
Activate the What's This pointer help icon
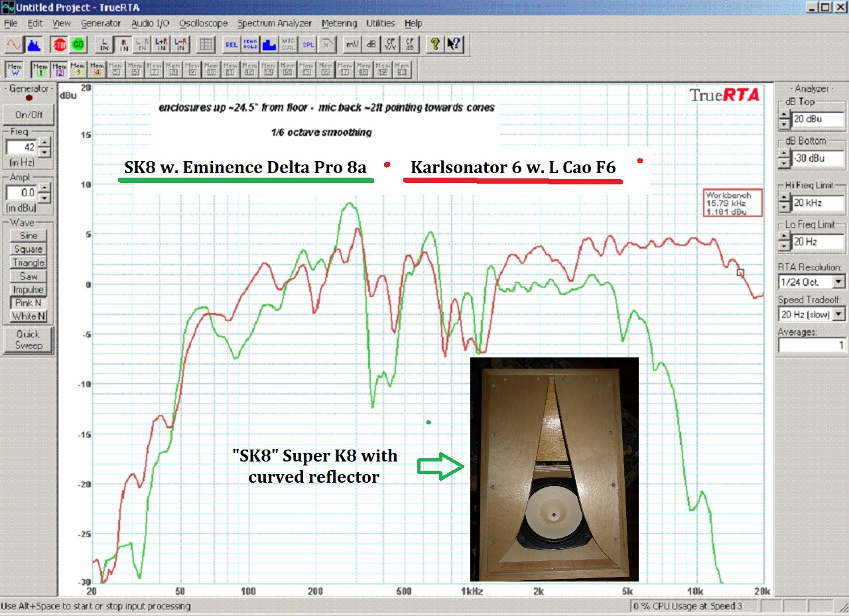(x=454, y=44)
